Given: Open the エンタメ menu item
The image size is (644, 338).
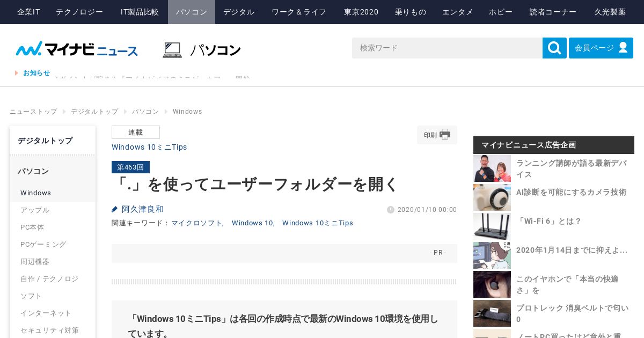Looking at the screenshot, I should pyautogui.click(x=458, y=12).
